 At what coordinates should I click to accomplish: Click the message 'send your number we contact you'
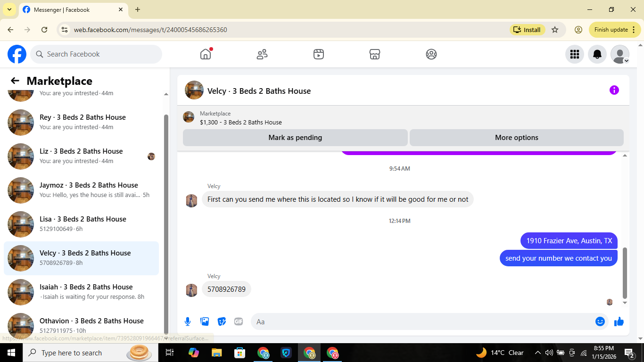(559, 258)
